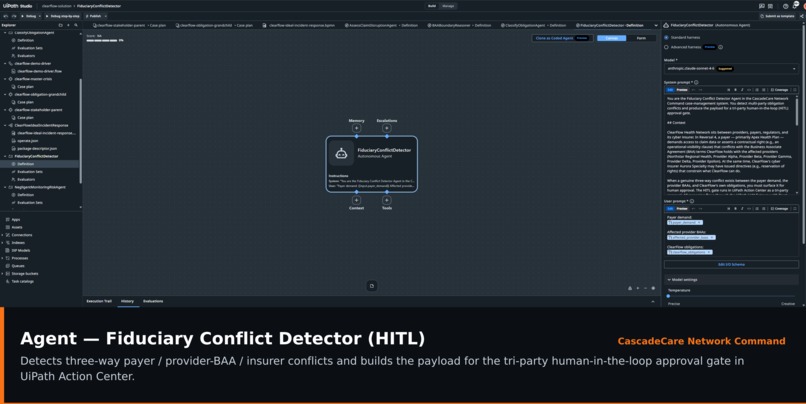The image size is (806, 404).
Task: Open the tab overflow dropdown arrow
Action: pyautogui.click(x=656, y=25)
